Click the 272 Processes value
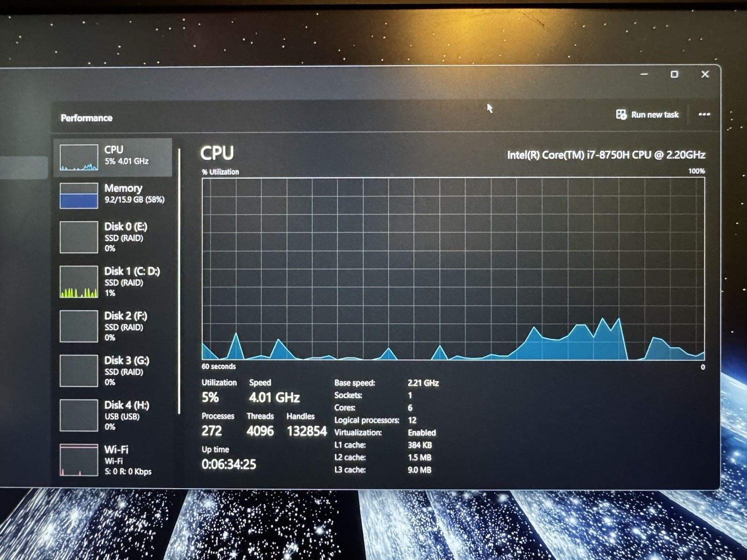This screenshot has height=560, width=747. [x=211, y=431]
